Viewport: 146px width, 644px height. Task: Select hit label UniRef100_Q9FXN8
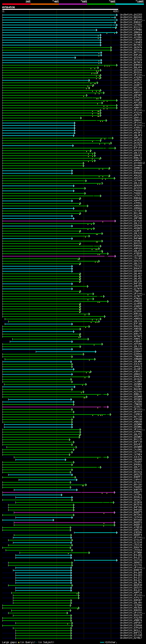click(x=131, y=218)
